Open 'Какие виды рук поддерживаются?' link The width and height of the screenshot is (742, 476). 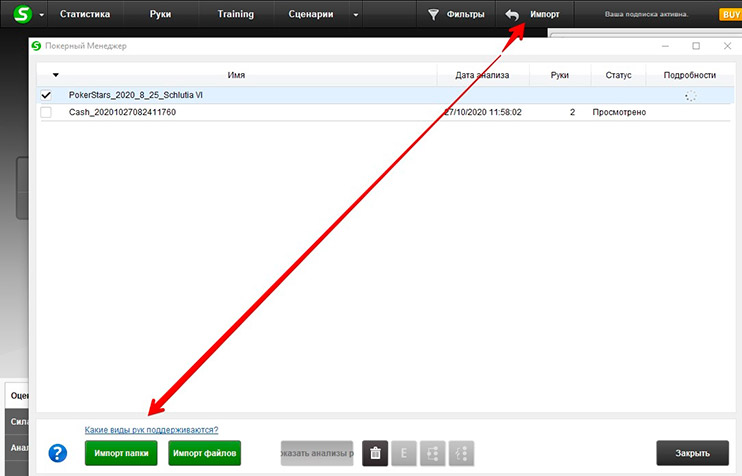point(151,430)
